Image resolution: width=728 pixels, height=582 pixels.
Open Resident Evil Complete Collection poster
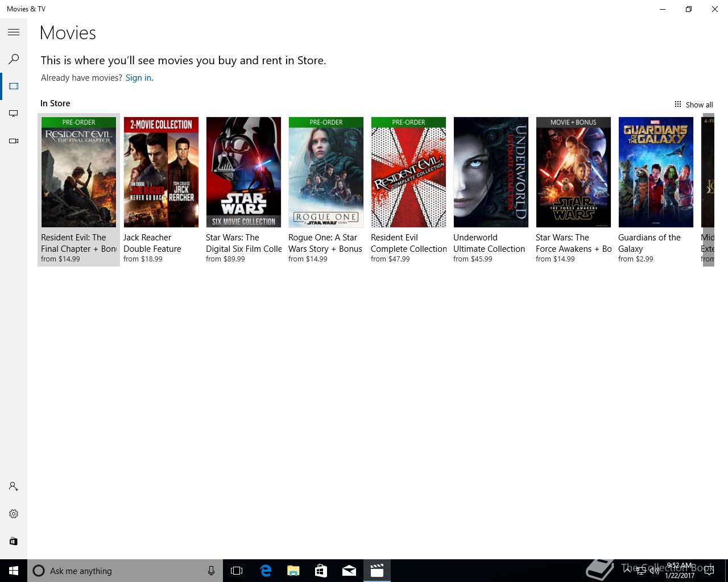tap(408, 172)
